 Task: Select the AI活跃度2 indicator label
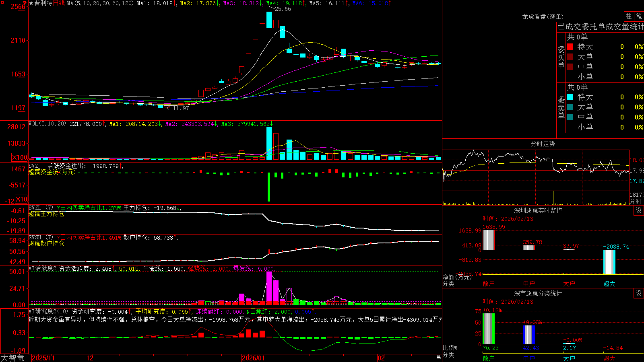(43, 269)
